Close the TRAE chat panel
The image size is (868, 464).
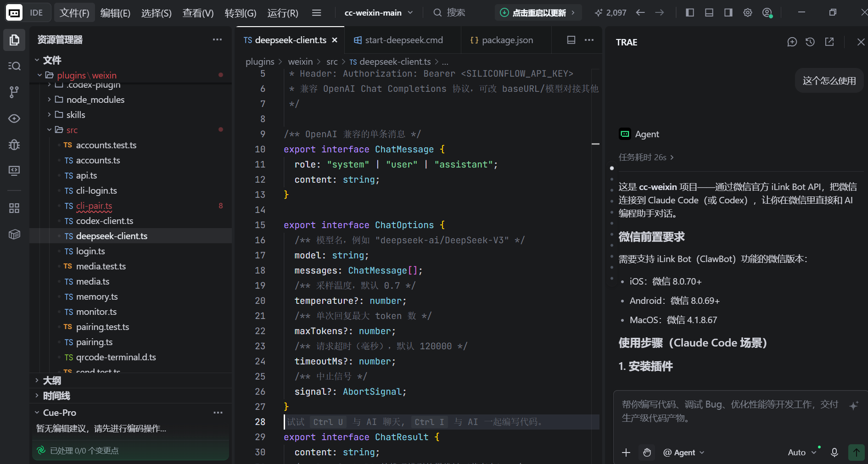(x=861, y=42)
